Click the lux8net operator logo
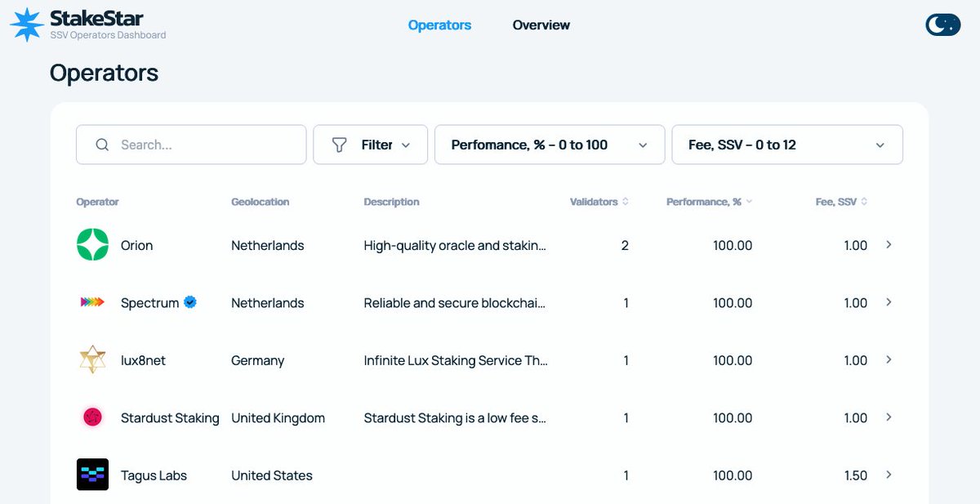The image size is (980, 504). 92,360
